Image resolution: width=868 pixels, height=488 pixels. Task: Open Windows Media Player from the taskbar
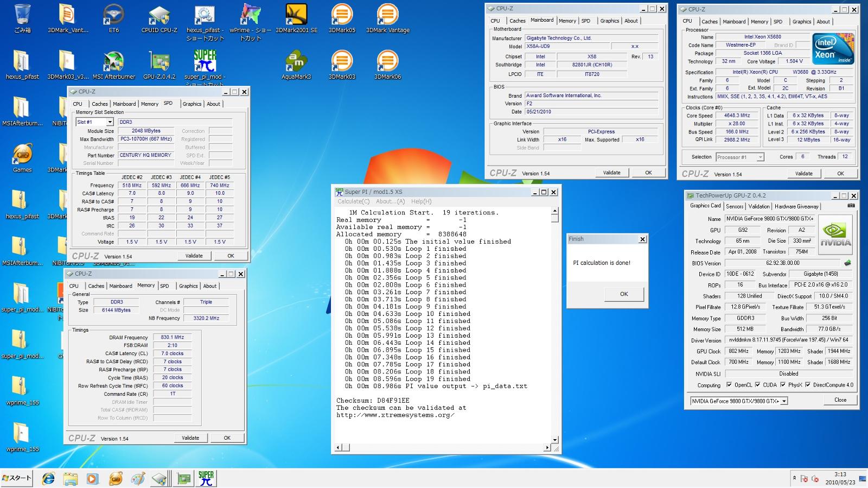[x=93, y=478]
